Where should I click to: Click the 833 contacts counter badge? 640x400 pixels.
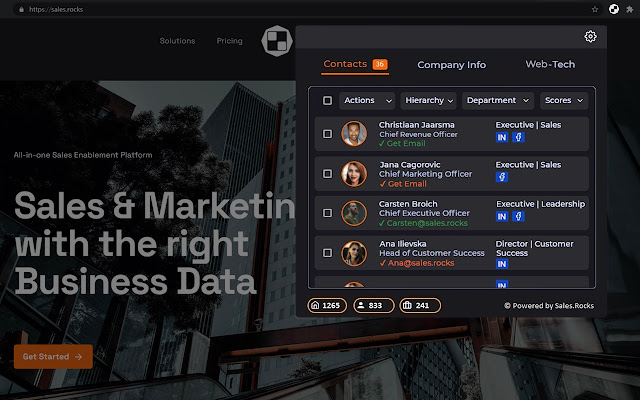373,305
